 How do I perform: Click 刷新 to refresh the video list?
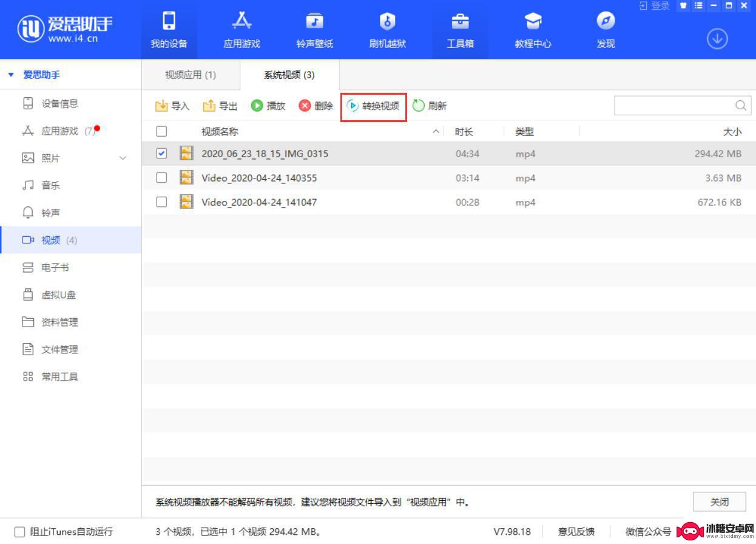(x=430, y=106)
